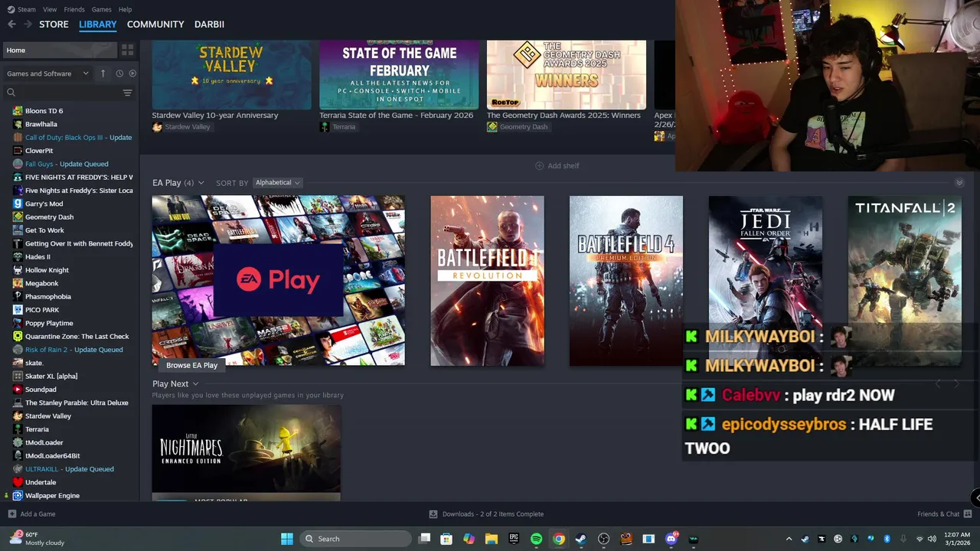Show hidden system tray icons chevron
The width and height of the screenshot is (980, 551).
tap(789, 539)
